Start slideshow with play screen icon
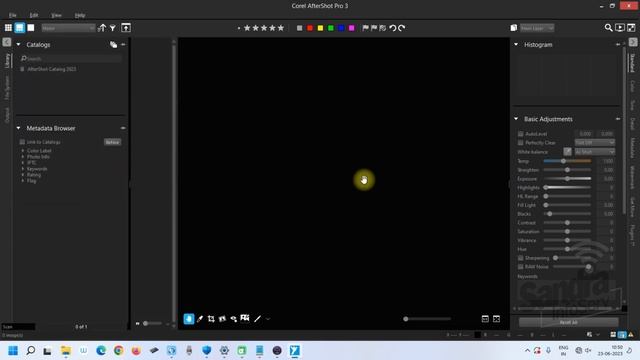This screenshot has width=640, height=360. (x=620, y=28)
